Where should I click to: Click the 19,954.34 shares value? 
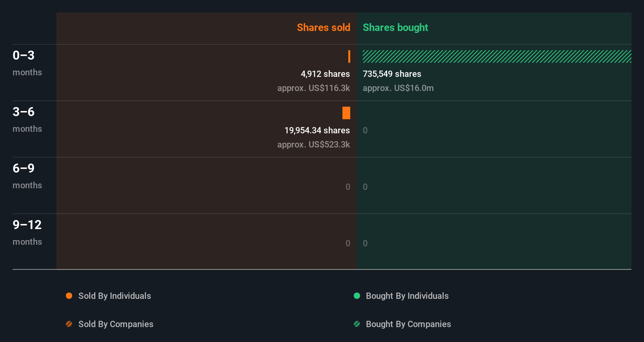point(317,130)
